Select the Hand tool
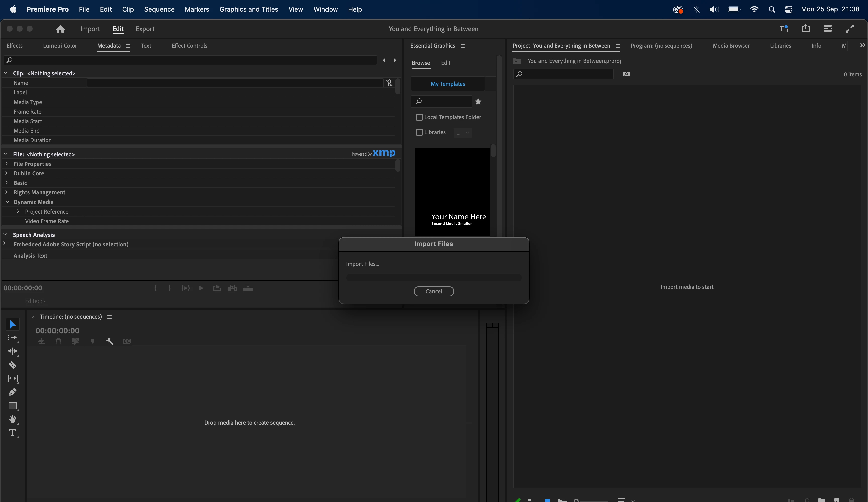Viewport: 868px width, 502px height. point(12,419)
